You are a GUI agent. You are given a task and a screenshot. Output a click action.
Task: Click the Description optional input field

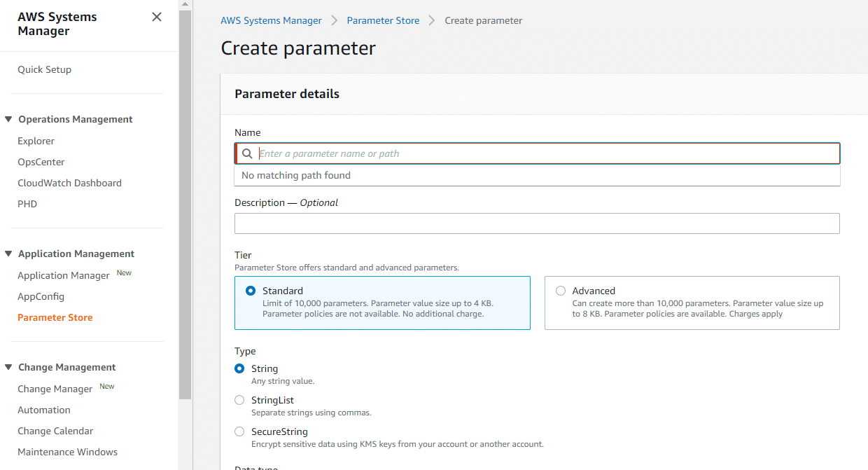pyautogui.click(x=537, y=223)
